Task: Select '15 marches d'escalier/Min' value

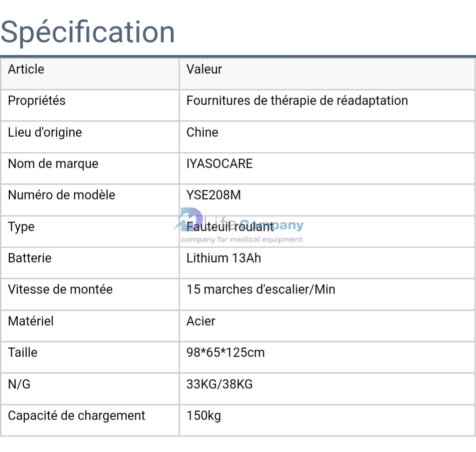Action: pyautogui.click(x=261, y=290)
